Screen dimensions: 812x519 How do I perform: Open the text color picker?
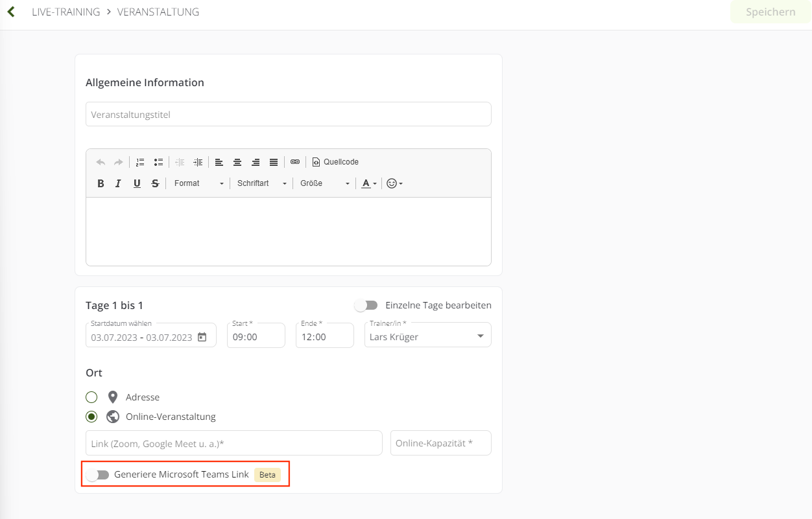(x=369, y=183)
